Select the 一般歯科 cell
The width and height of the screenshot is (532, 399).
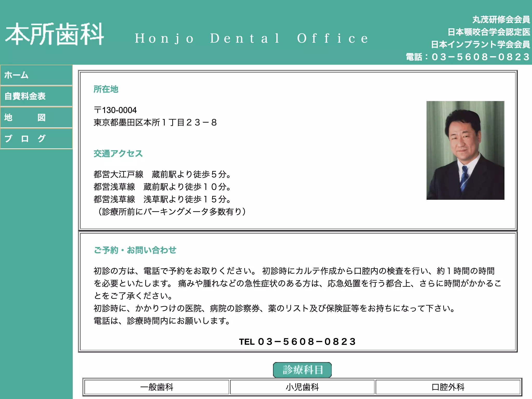(x=157, y=387)
